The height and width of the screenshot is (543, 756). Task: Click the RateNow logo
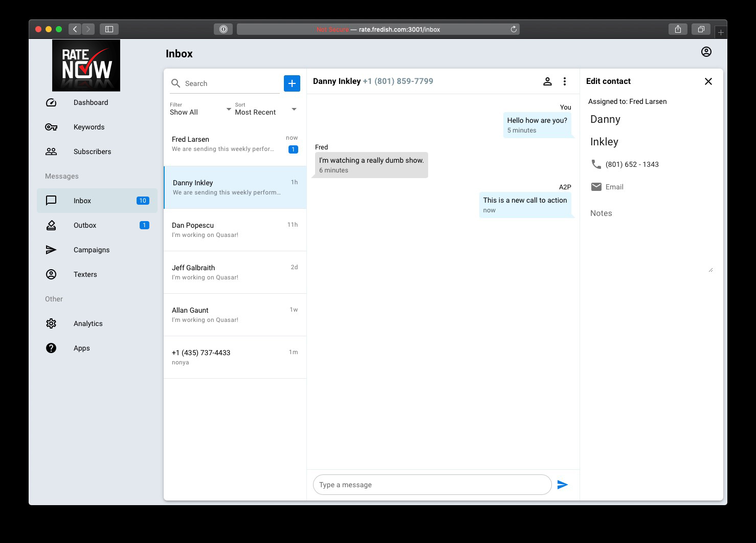coord(86,66)
